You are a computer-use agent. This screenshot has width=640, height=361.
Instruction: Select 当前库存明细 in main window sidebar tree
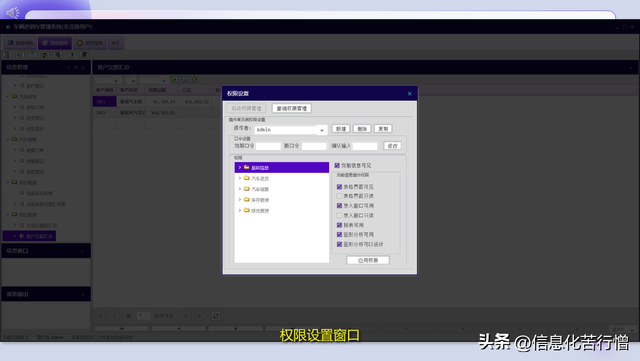pyautogui.click(x=39, y=193)
